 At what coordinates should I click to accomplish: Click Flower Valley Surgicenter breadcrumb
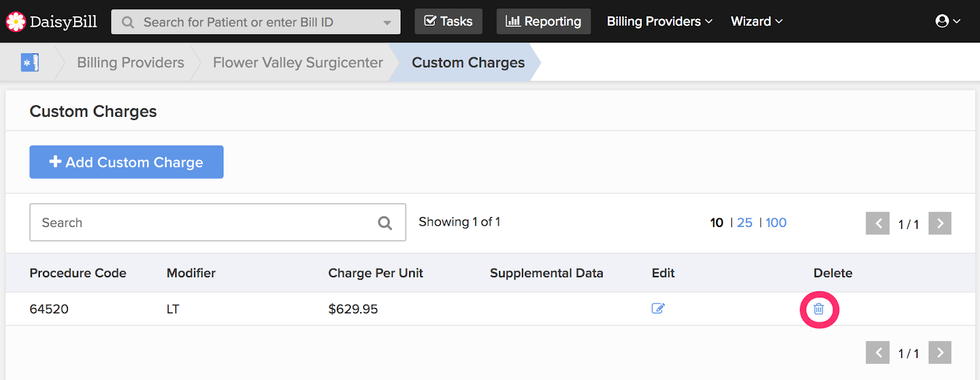298,62
